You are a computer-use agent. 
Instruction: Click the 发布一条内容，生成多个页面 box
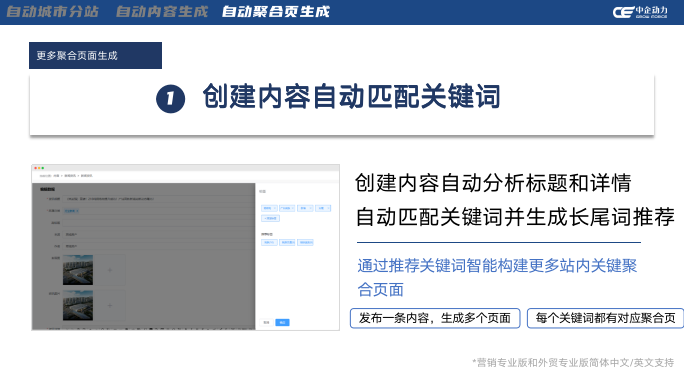tap(435, 318)
